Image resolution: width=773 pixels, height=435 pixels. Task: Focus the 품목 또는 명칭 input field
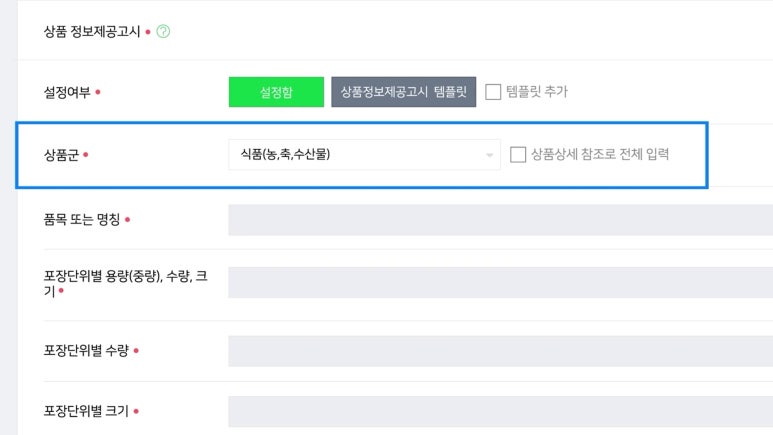(x=500, y=220)
